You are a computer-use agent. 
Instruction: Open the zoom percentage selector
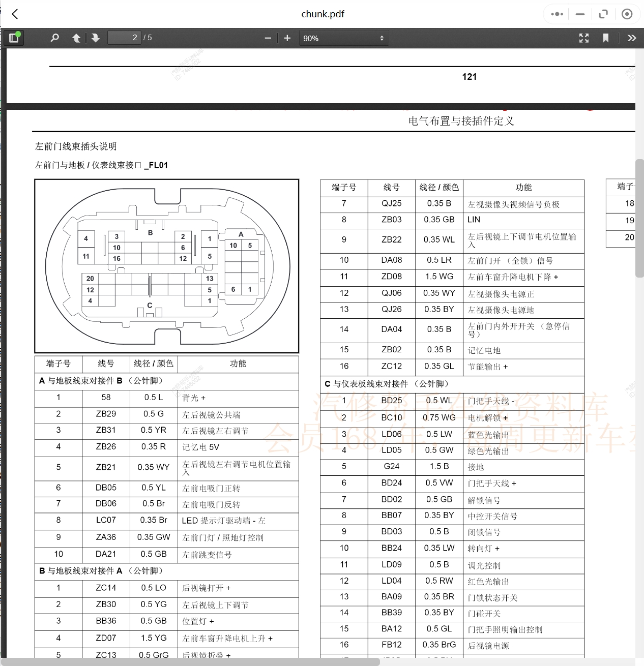click(x=344, y=38)
